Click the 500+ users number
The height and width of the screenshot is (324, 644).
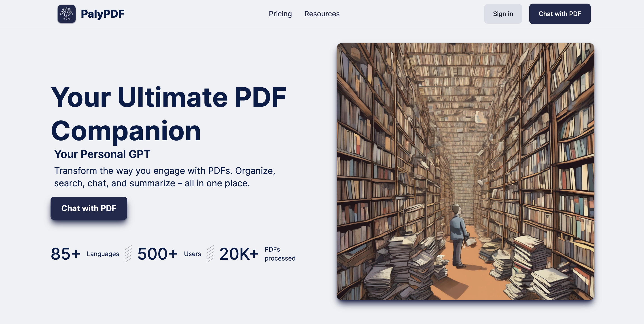tap(157, 254)
